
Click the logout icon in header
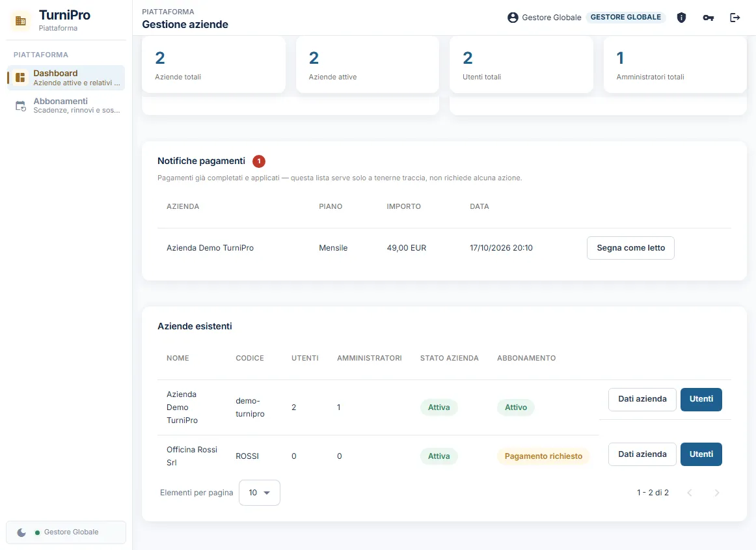pyautogui.click(x=735, y=18)
